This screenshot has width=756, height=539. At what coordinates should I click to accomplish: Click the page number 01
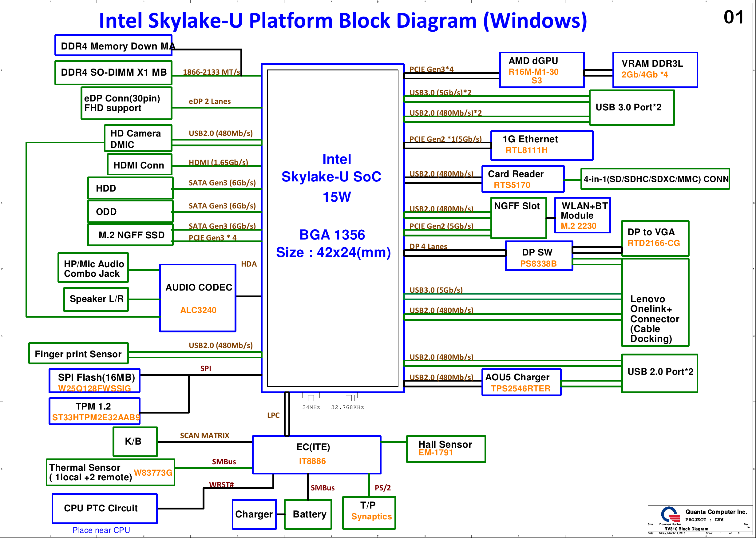[734, 17]
